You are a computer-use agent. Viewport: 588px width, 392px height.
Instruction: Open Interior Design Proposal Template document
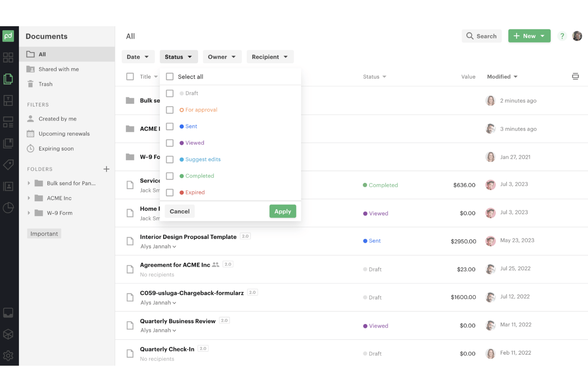(188, 237)
